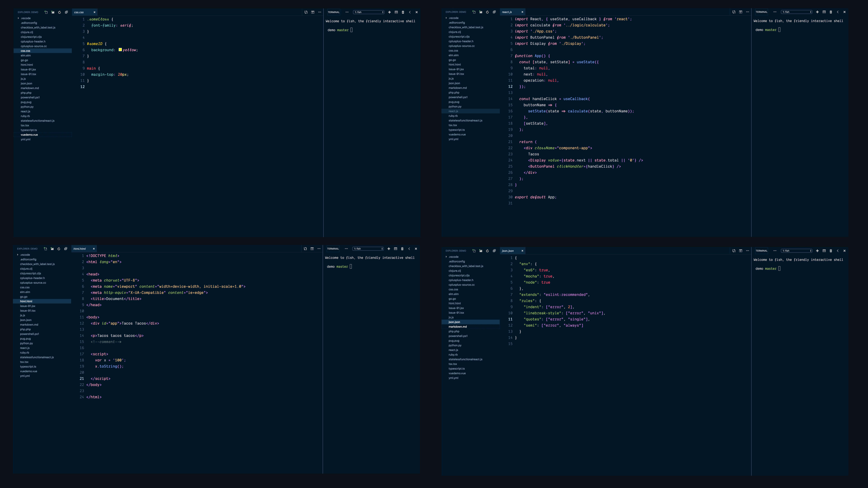Move panel chevron in json.json window terminal

838,251
